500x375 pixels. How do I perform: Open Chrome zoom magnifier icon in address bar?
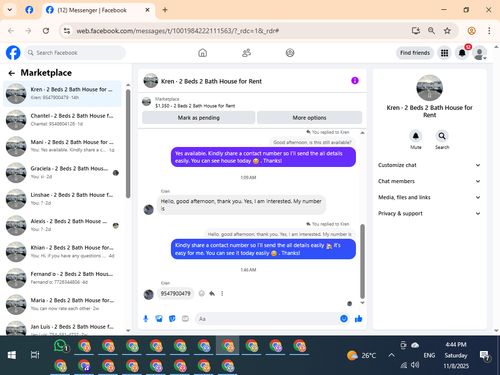[x=431, y=31]
